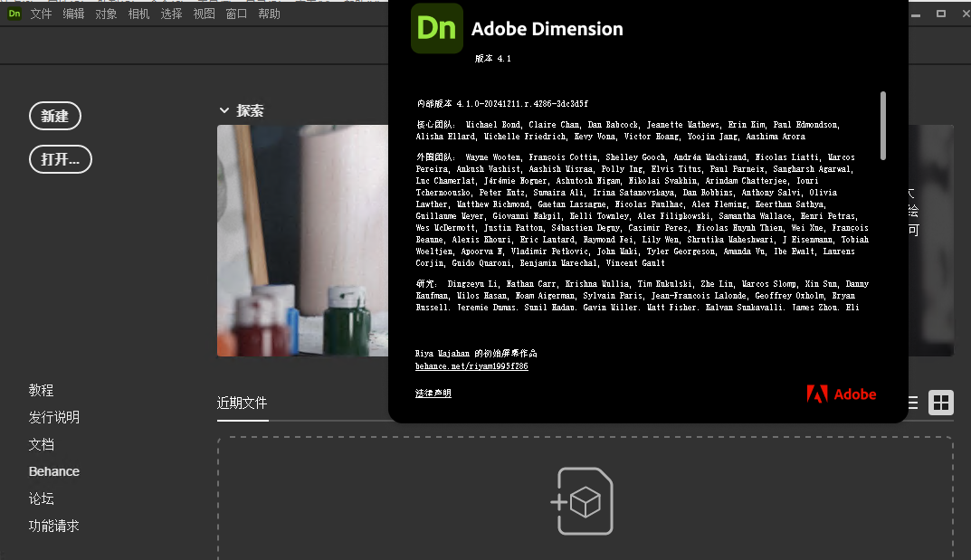The width and height of the screenshot is (971, 560).
Task: Click the Adobe logo in About dialog
Action: (841, 394)
